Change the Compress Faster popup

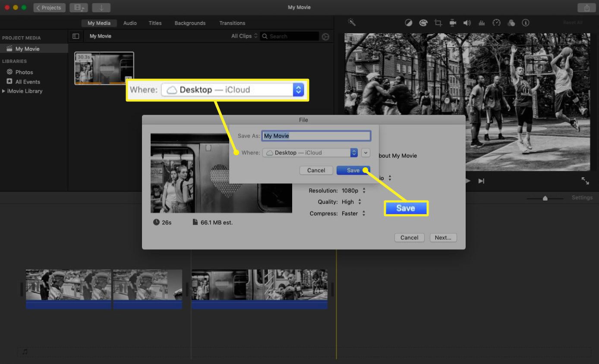point(354,213)
